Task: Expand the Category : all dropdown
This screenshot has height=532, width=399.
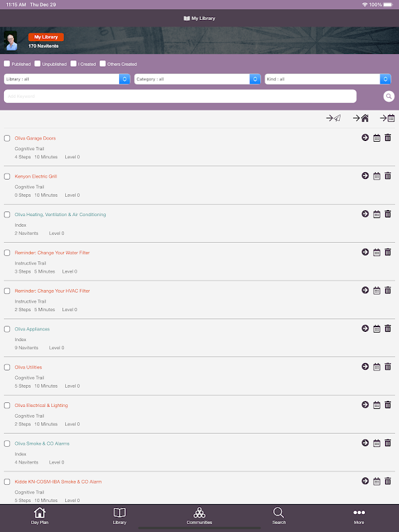Action: [x=198, y=79]
